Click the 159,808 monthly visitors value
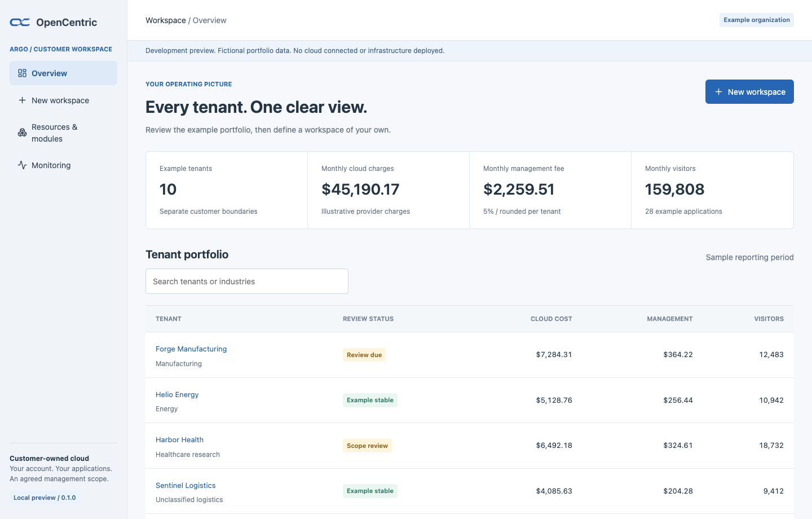This screenshot has width=812, height=519. tap(675, 190)
